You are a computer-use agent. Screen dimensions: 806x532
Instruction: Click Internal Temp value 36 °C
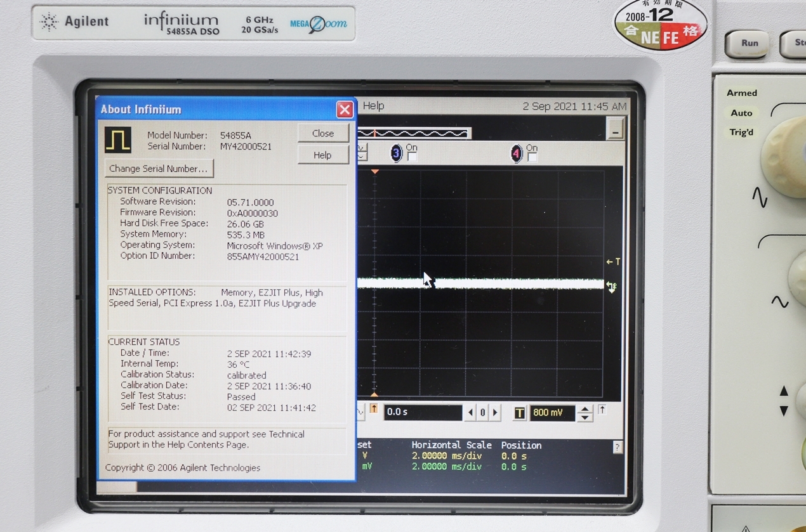click(x=239, y=365)
